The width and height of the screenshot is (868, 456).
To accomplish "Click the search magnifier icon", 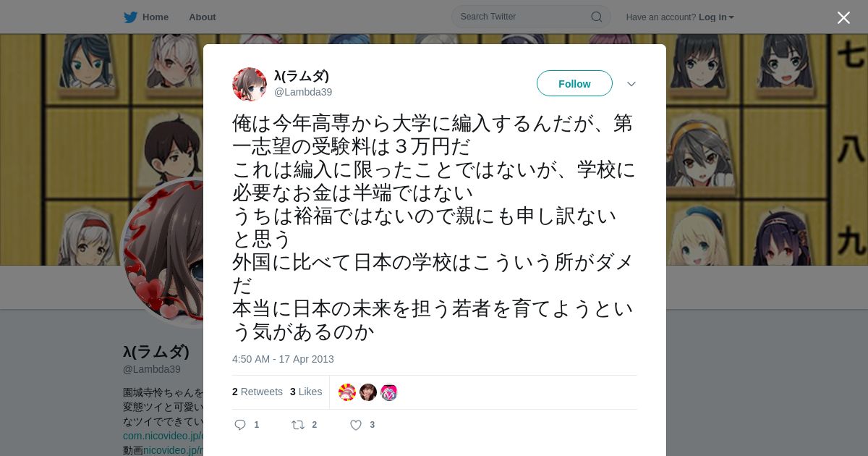I will pos(597,17).
